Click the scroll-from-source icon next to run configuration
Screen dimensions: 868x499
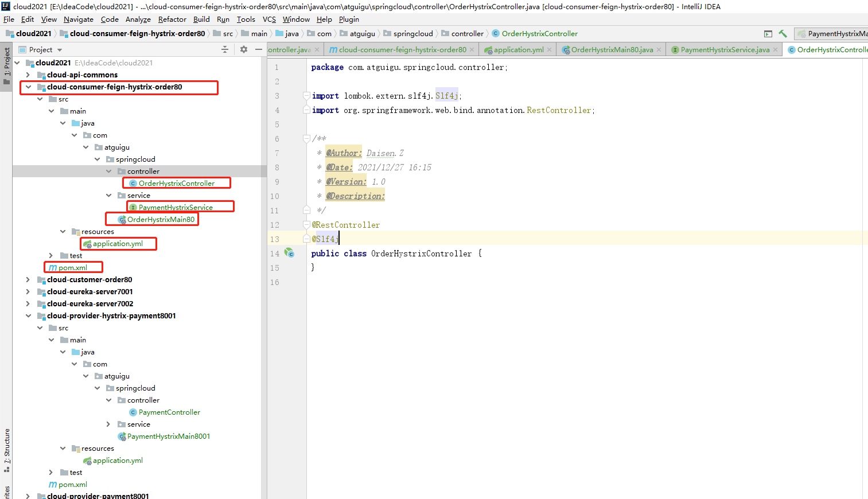pyautogui.click(x=768, y=34)
